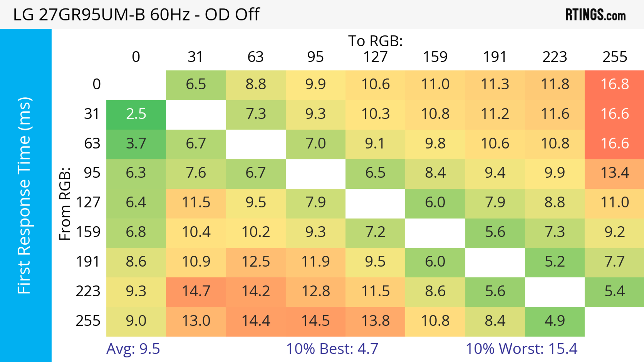Screen dimensions: 644x362
Task: Click the 5.4 cell in column 255
Action: point(614,292)
